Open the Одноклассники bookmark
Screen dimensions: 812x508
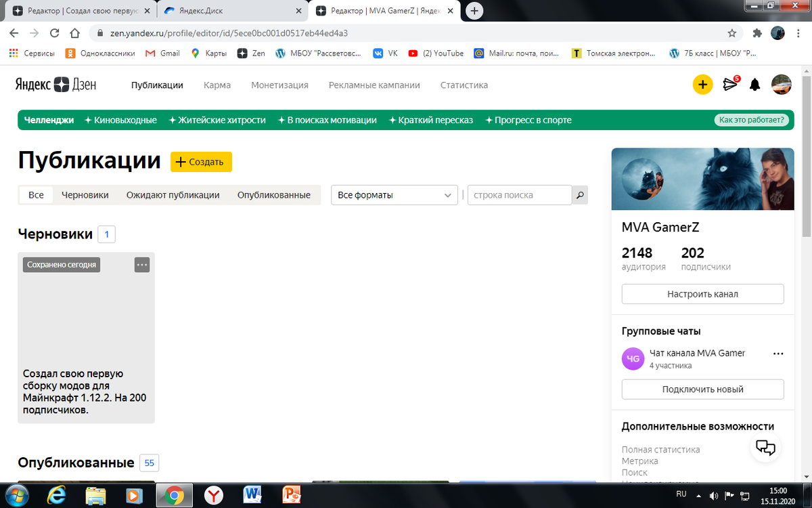pyautogui.click(x=100, y=53)
